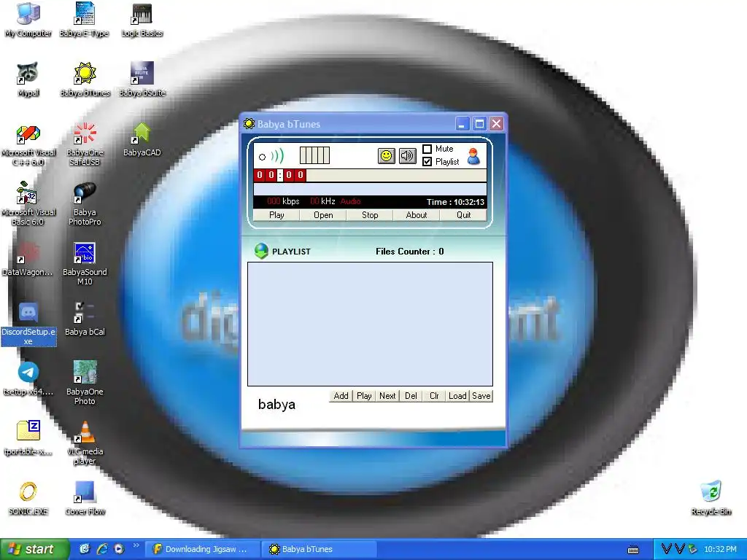The image size is (747, 560).
Task: Click Play below the playlist
Action: pyautogui.click(x=364, y=396)
